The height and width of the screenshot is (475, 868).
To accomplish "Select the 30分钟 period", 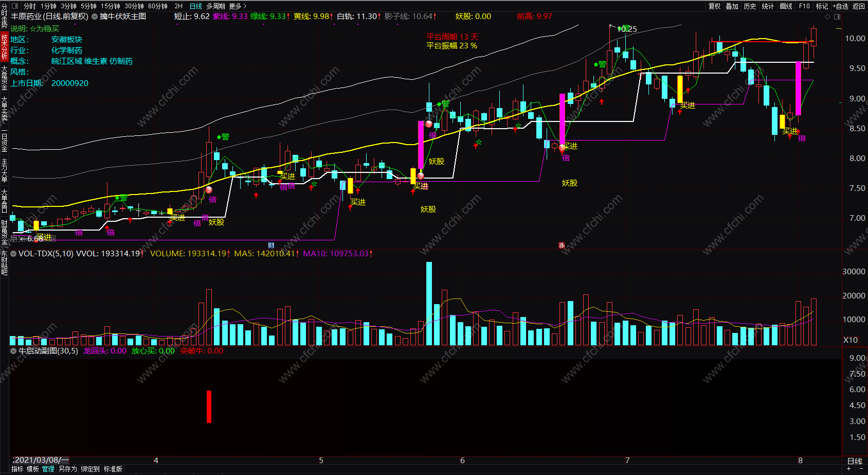I will pyautogui.click(x=134, y=6).
